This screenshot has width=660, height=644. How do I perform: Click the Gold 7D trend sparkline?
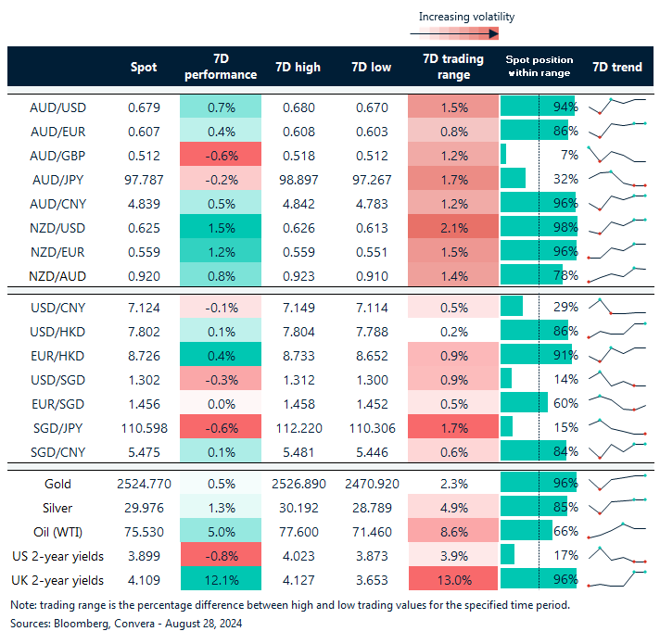pos(616,483)
